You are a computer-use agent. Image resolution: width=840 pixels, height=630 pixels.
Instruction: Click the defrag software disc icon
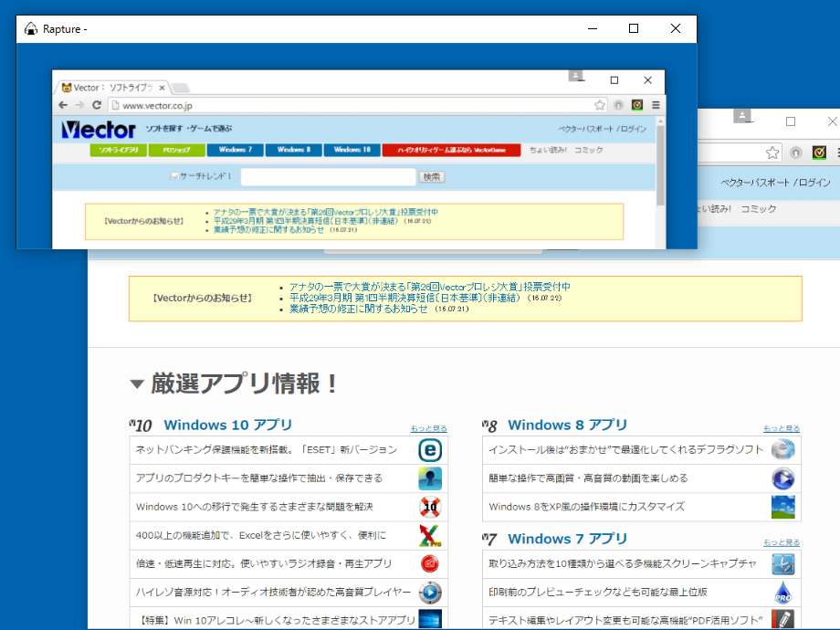coord(783,450)
